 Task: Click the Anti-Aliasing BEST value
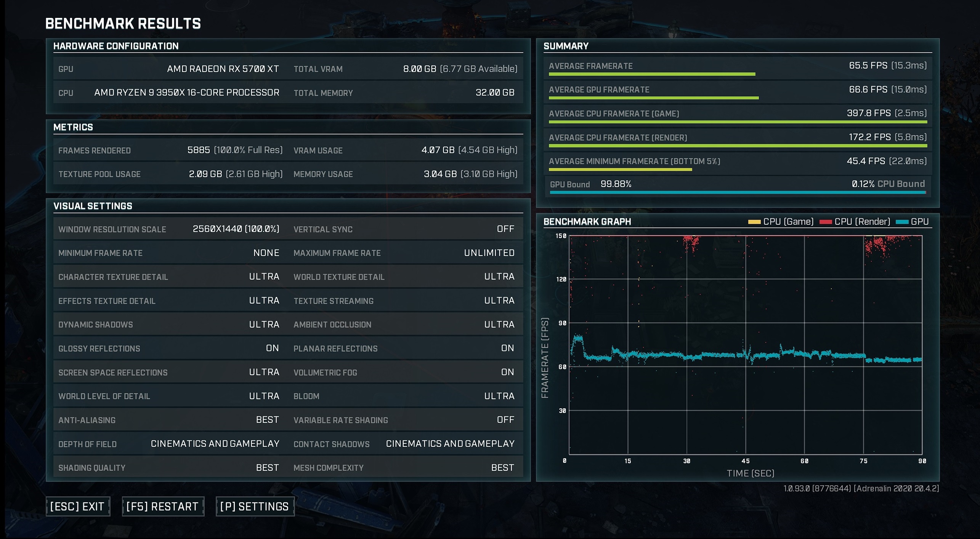click(268, 420)
